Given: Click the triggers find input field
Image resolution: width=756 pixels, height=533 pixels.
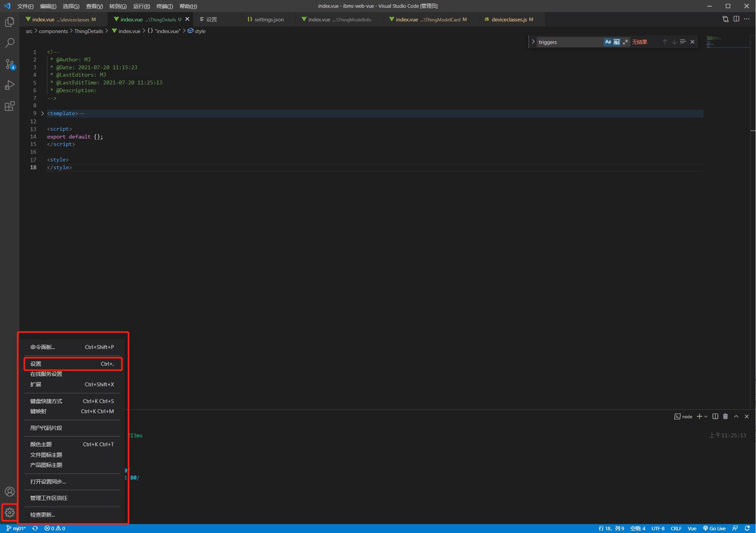Looking at the screenshot, I should (570, 42).
